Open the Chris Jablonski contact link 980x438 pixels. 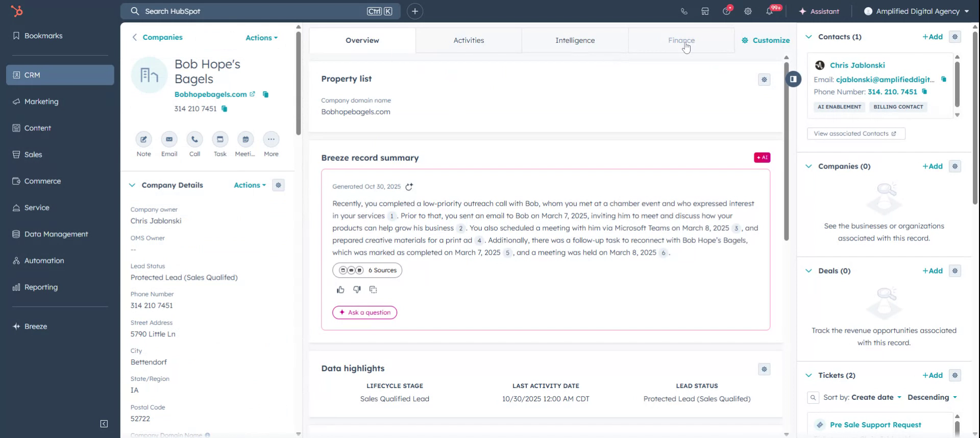tap(857, 65)
